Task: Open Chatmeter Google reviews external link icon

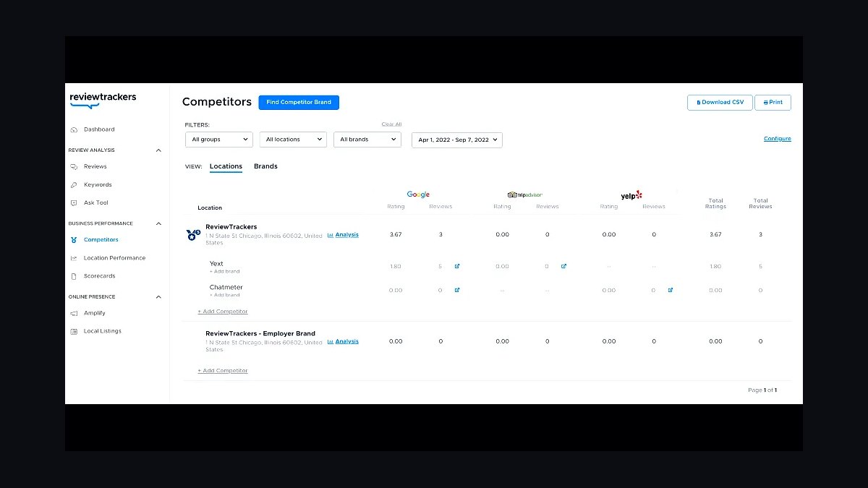Action: tap(457, 290)
